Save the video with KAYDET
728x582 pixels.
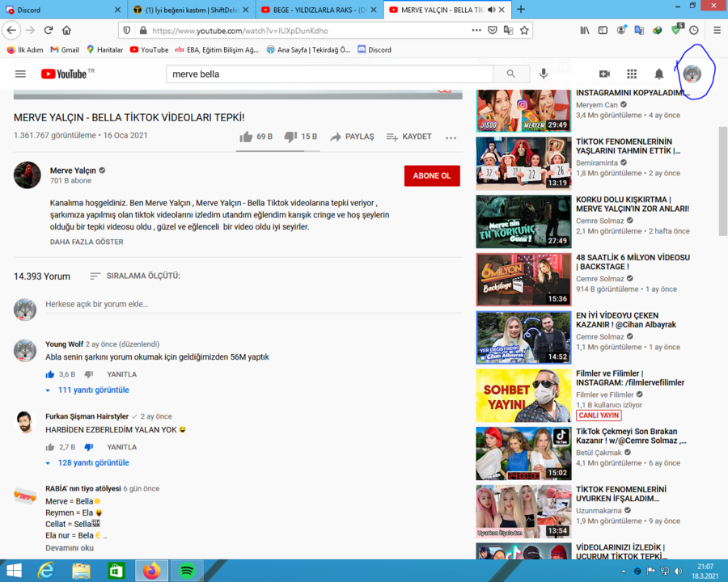pos(409,137)
